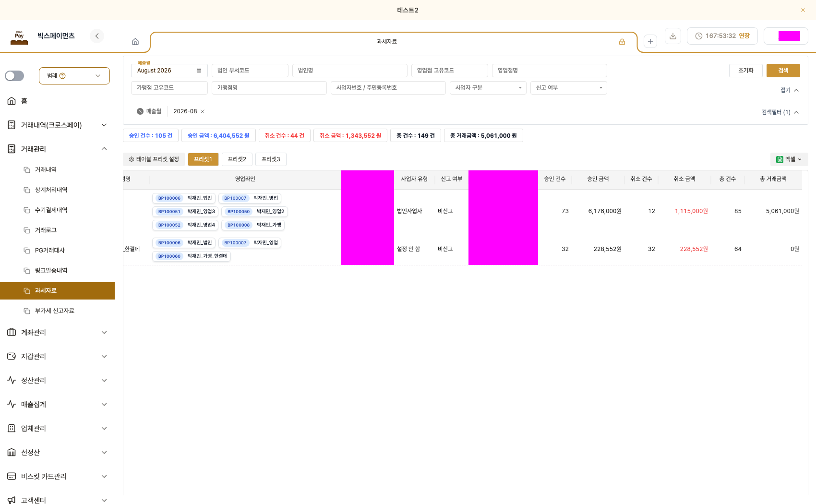Click the home icon tab

click(135, 42)
